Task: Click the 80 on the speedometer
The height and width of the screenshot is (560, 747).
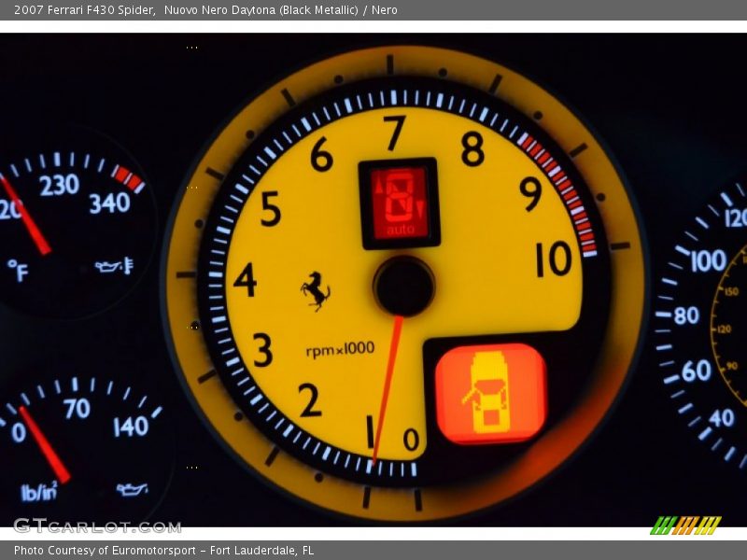Action: pos(686,315)
